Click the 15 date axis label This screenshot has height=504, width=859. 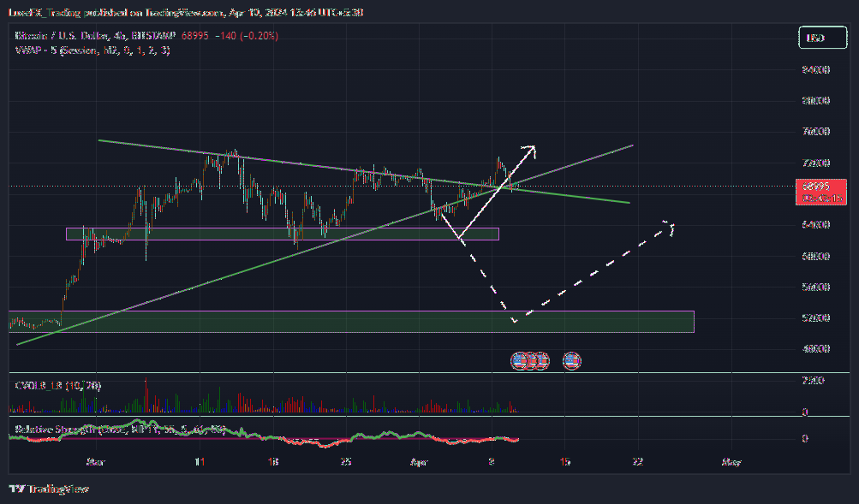click(564, 462)
